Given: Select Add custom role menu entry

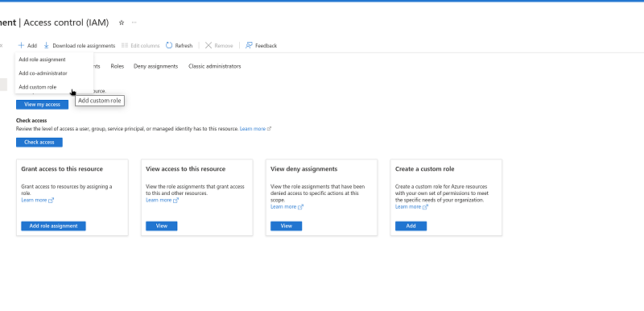Looking at the screenshot, I should click(54, 87).
